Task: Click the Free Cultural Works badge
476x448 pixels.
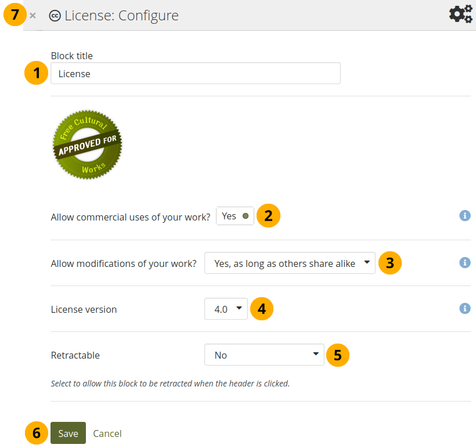Action: [87, 145]
